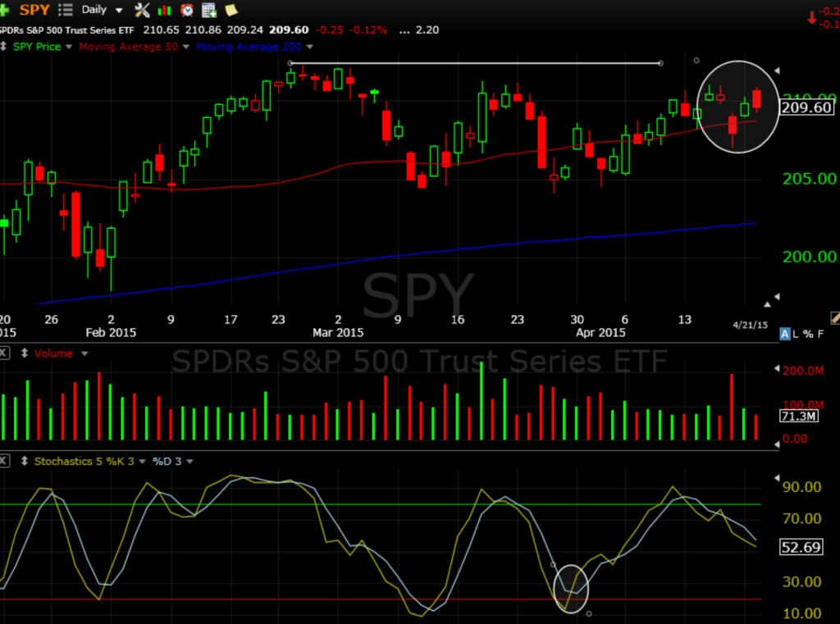Click the orange SPY ticker symbol
840x624 pixels.
34,10
